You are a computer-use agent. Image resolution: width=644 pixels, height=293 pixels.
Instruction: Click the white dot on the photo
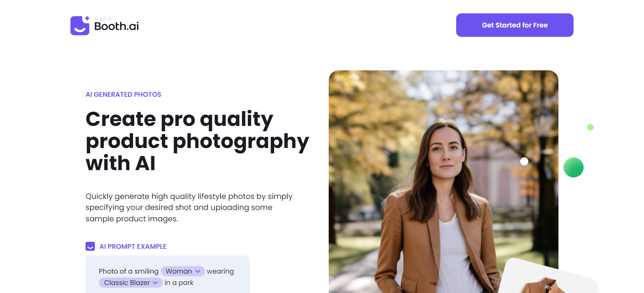point(524,161)
